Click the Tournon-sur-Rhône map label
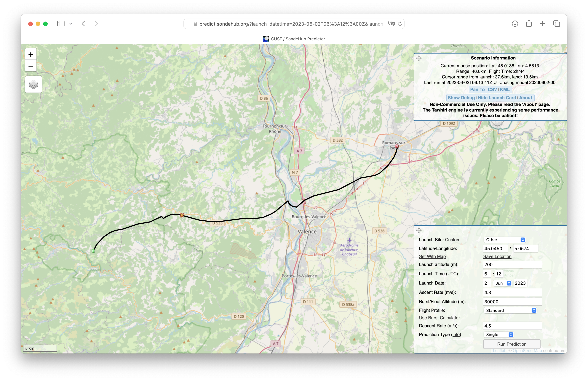This screenshot has height=381, width=588. coord(275,129)
